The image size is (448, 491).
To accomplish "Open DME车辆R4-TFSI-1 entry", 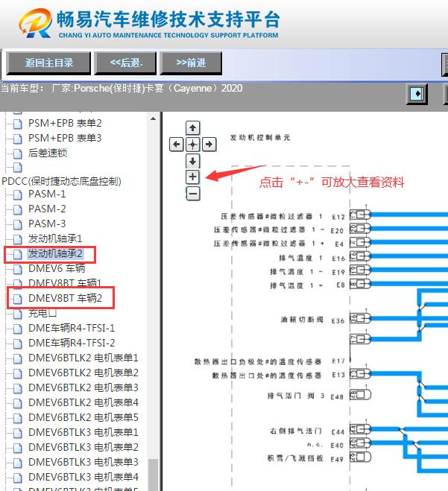I will click(x=72, y=328).
